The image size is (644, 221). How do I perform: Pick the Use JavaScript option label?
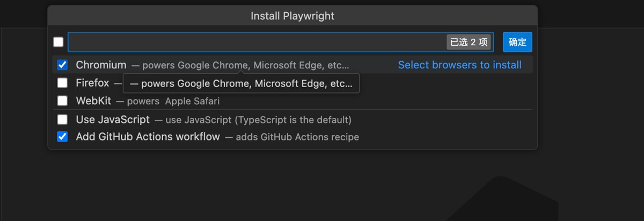(113, 119)
